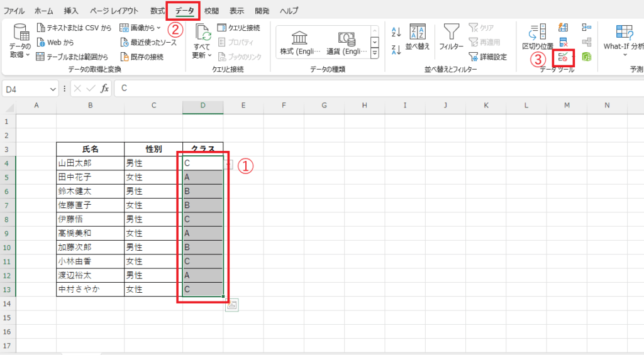Viewport: 644px width, 355px height.
Task: Click the cell containing 田中花子
Action: point(91,177)
